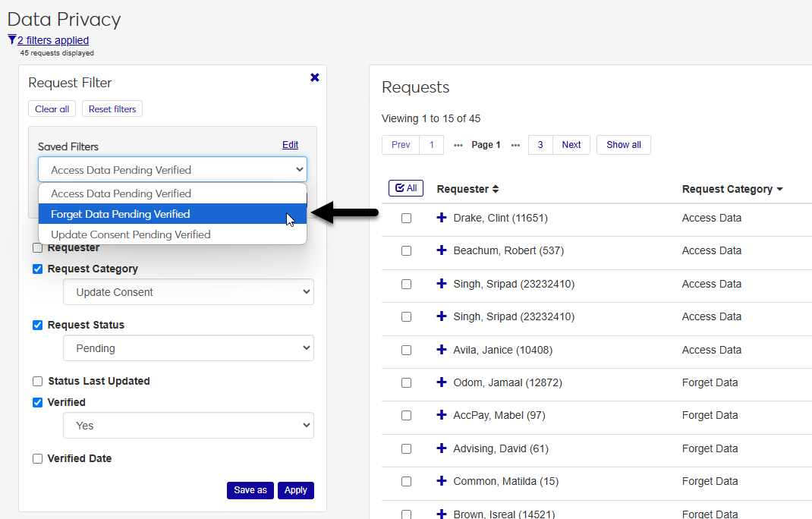812x519 pixels.
Task: Click the Apply button
Action: pos(295,490)
